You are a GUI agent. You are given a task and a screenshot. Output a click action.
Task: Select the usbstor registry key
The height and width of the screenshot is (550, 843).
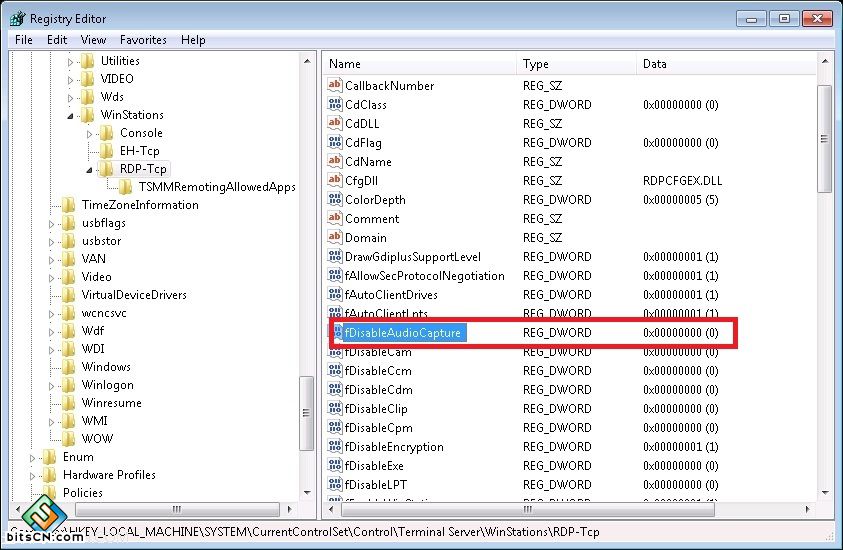pos(101,241)
